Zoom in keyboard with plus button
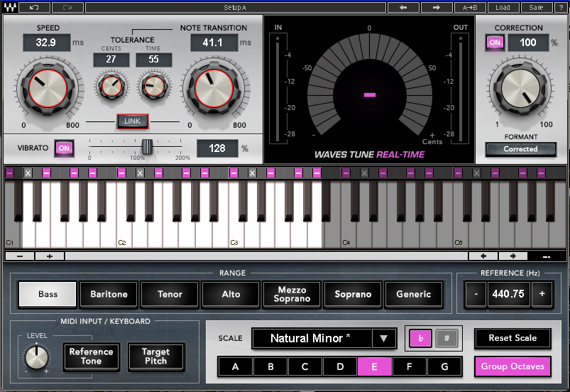 click(x=50, y=256)
